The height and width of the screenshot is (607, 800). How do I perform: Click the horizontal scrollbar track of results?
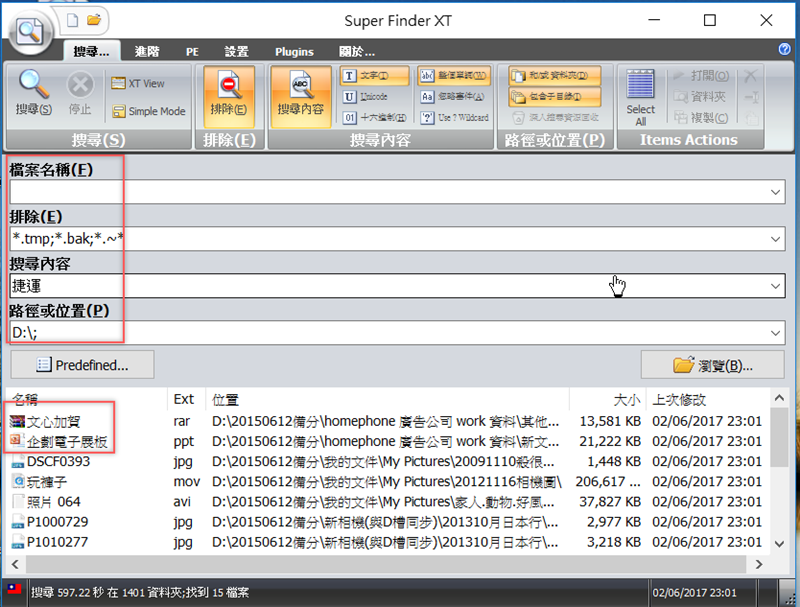coord(387,564)
